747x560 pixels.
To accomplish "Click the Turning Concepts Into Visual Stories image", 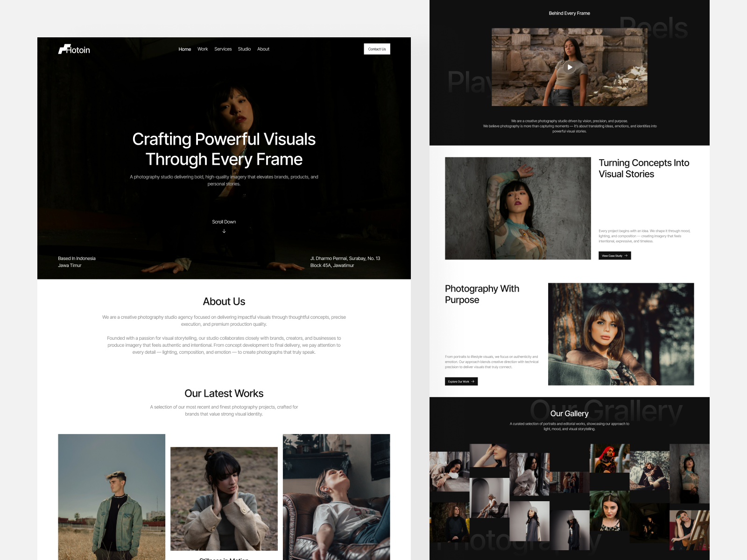I will tap(518, 208).
